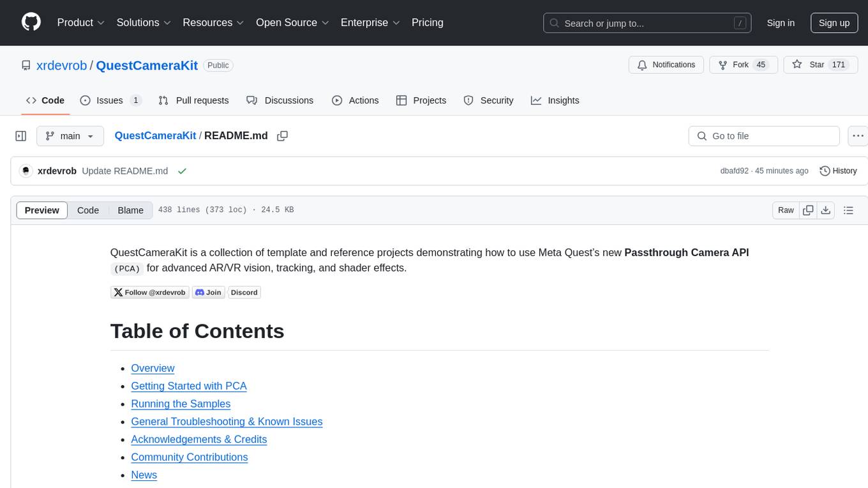Screen dimensions: 868x488
Task: Click Sign in
Action: click(781, 23)
